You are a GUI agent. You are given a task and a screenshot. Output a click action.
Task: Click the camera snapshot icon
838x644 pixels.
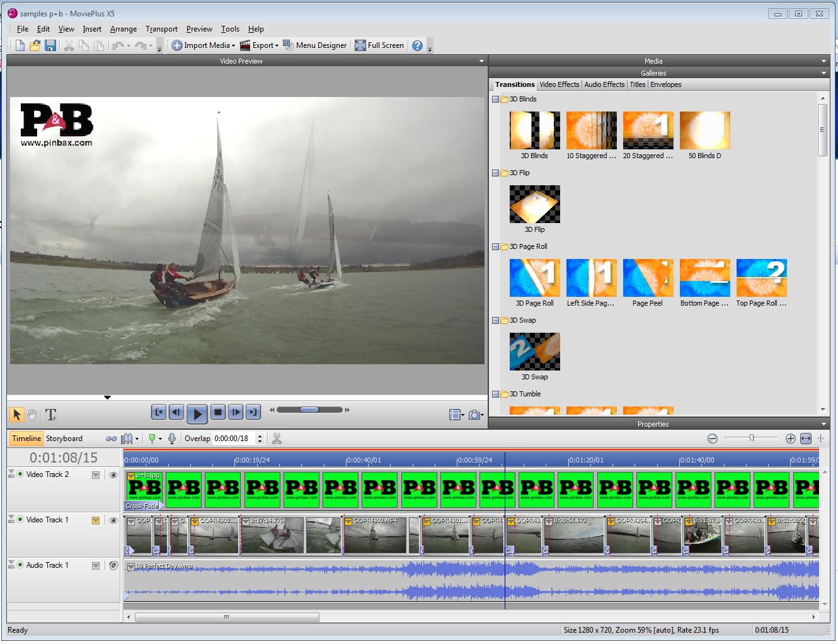[x=475, y=415]
